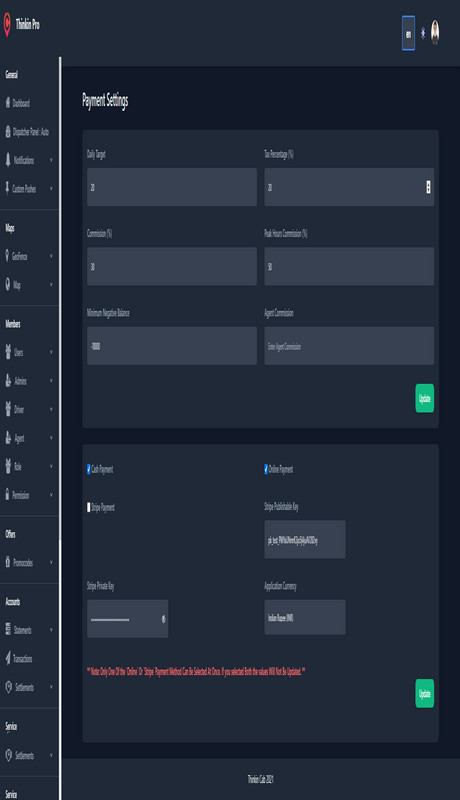The width and height of the screenshot is (460, 800).
Task: Click the Map icon under Maps section
Action: [x=8, y=285]
